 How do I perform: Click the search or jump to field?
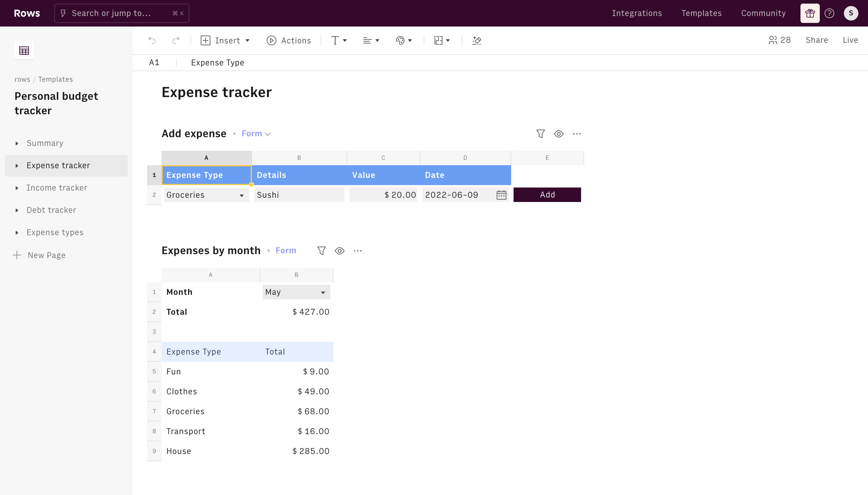(x=122, y=13)
